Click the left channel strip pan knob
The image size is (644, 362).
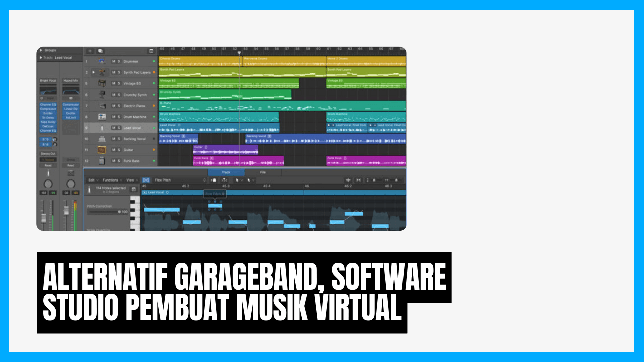48,184
